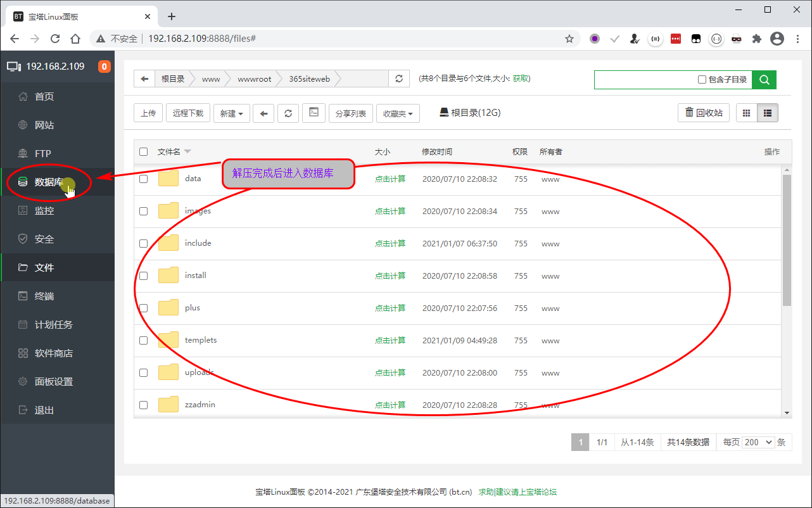Screen dimensions: 812x508
Task: Click the data folder icon
Action: point(168,179)
